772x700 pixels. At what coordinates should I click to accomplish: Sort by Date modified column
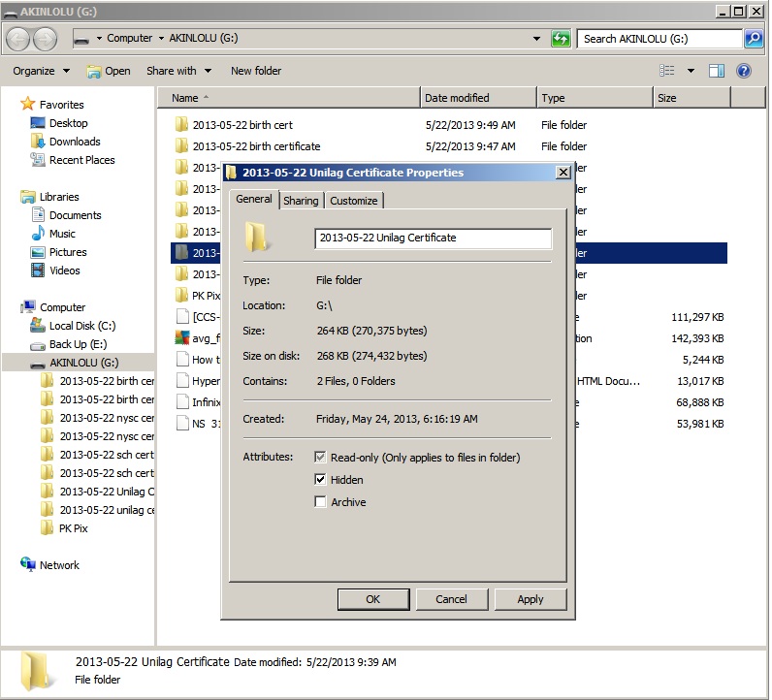[478, 98]
